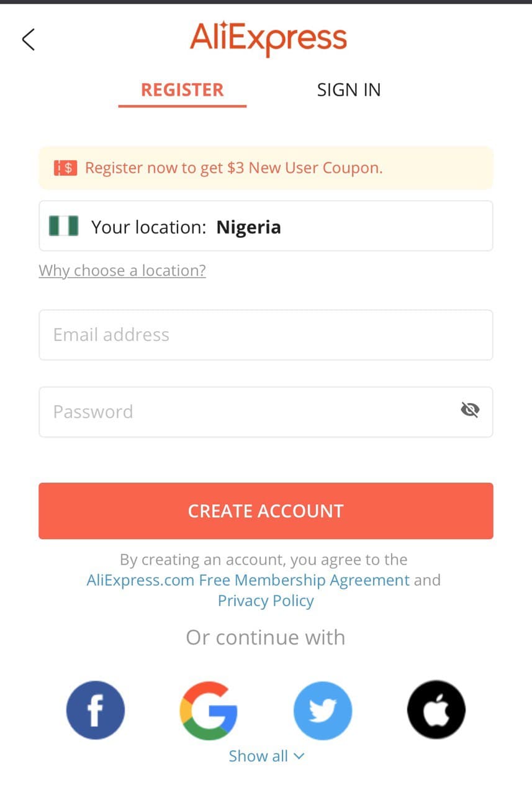
Task: Continue with the Facebook icon
Action: click(x=95, y=711)
